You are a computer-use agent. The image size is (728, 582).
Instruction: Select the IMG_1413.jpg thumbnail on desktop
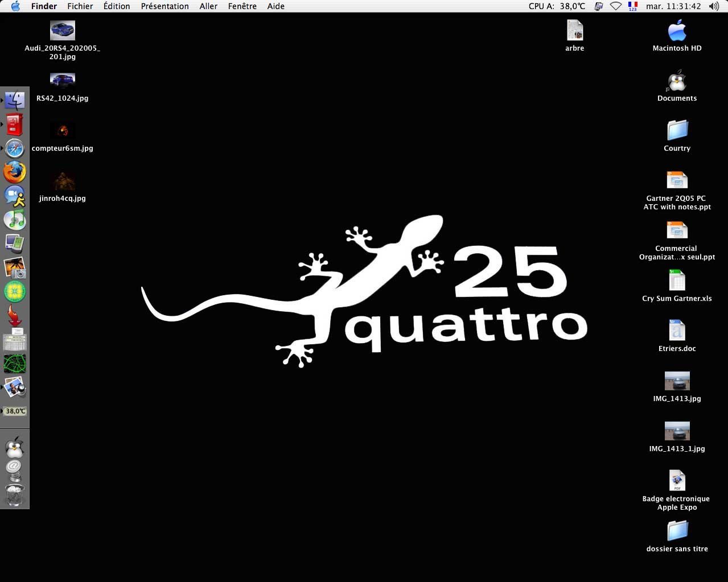coord(677,381)
